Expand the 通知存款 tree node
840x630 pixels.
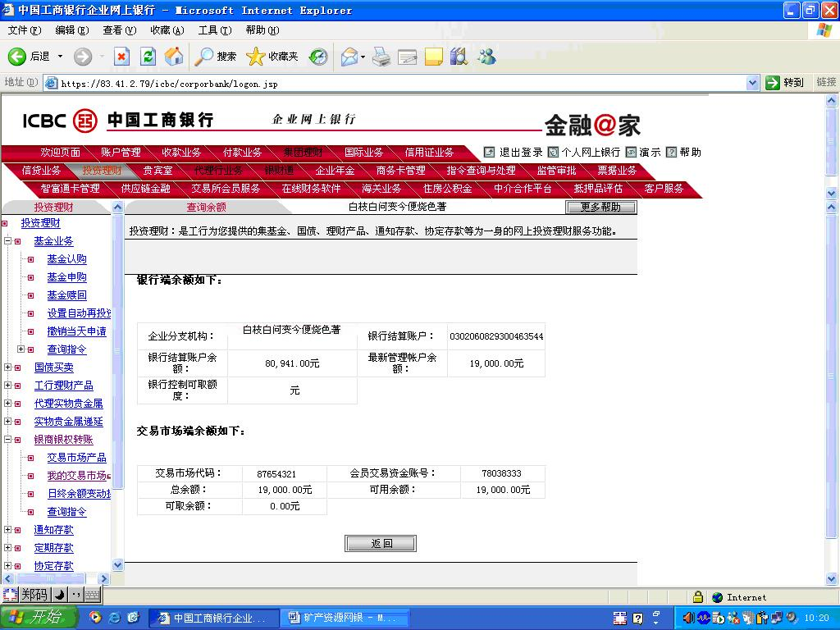coord(8,530)
